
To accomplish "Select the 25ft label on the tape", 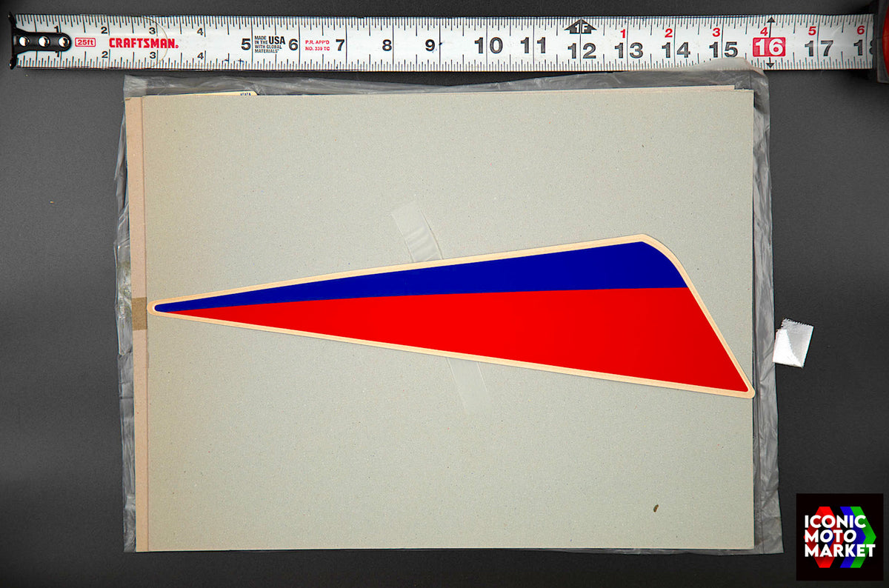I will pos(85,42).
